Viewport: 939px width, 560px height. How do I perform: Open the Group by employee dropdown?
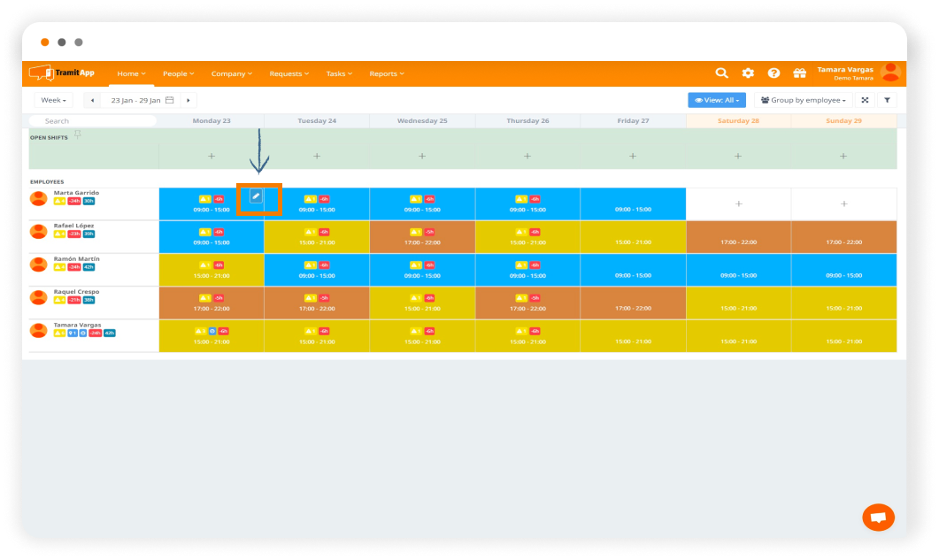(x=803, y=101)
